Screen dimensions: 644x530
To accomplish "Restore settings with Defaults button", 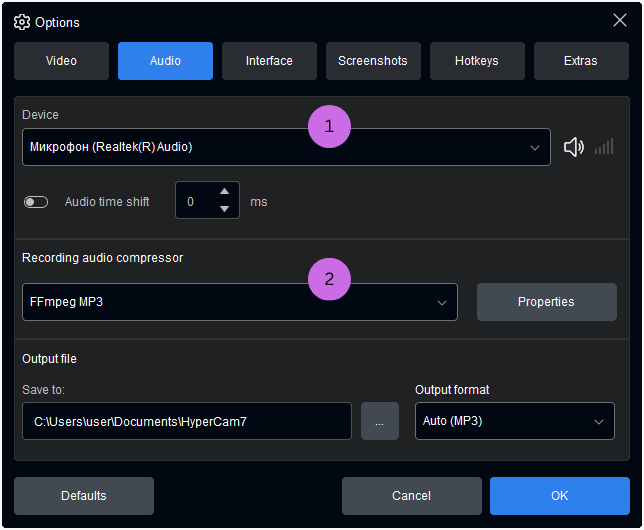I will 84,496.
